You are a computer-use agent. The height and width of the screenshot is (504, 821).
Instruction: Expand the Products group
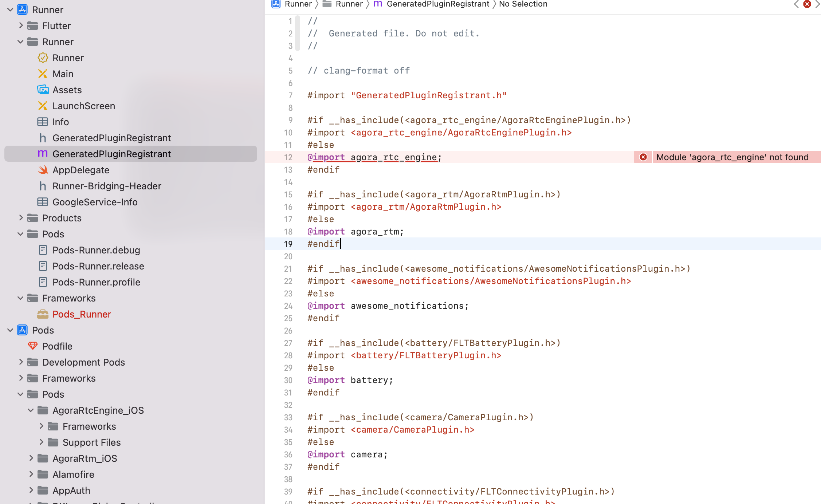(21, 218)
